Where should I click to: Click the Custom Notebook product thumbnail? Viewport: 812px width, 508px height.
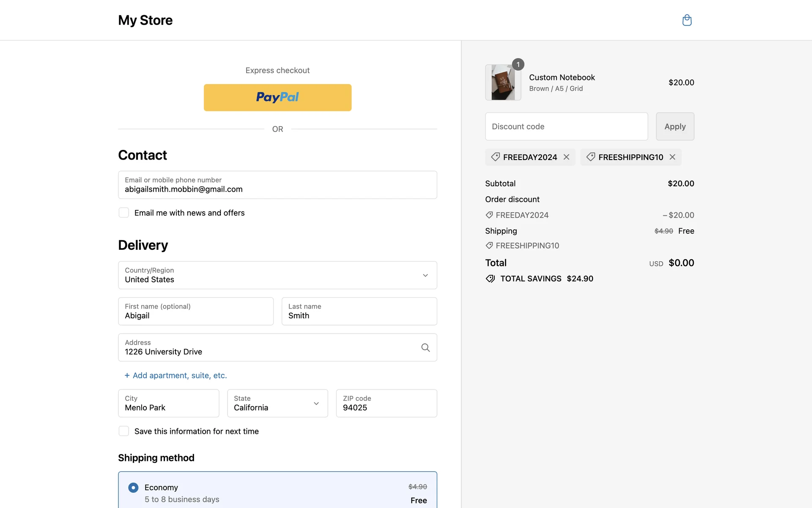click(x=503, y=83)
